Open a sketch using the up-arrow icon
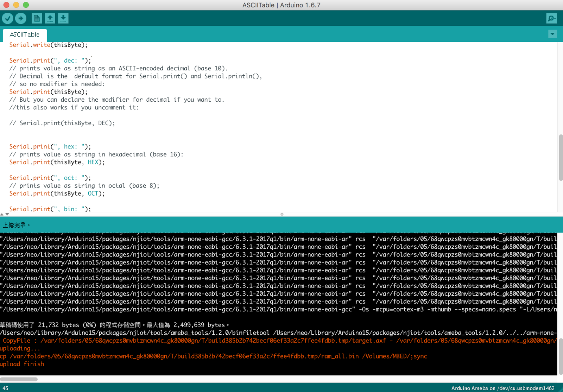Viewport: 563px width, 392px height. tap(50, 18)
